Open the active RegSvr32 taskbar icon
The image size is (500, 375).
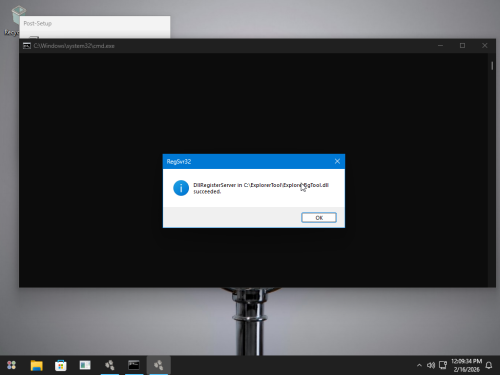[158, 365]
